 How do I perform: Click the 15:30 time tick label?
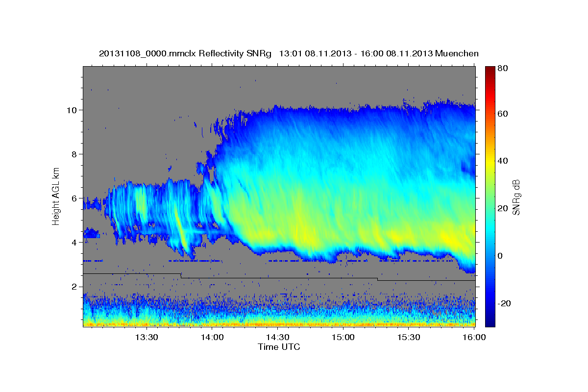click(x=409, y=337)
